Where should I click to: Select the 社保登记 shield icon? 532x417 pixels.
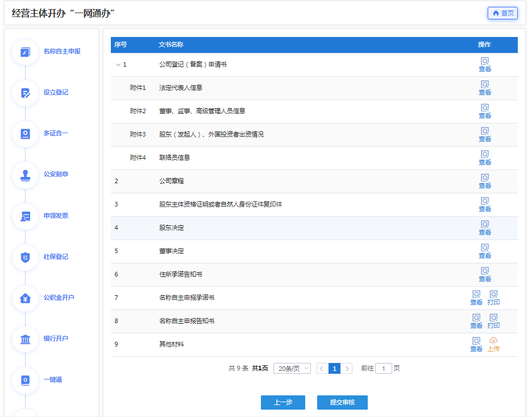(25, 257)
